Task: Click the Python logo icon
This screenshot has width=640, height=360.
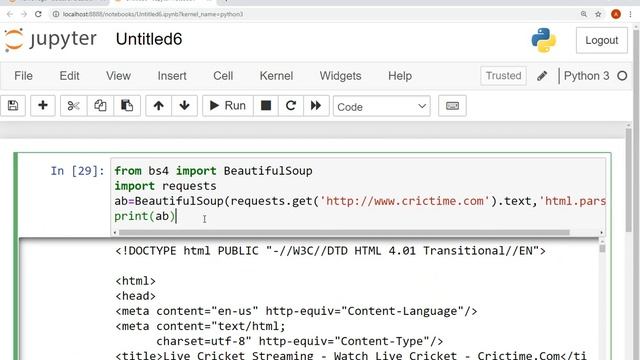Action: [544, 40]
